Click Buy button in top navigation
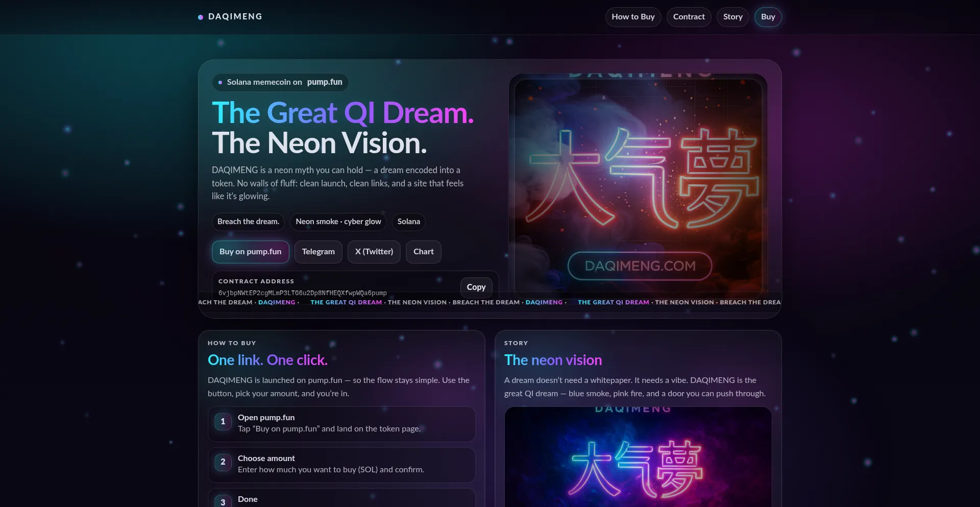 [x=768, y=17]
